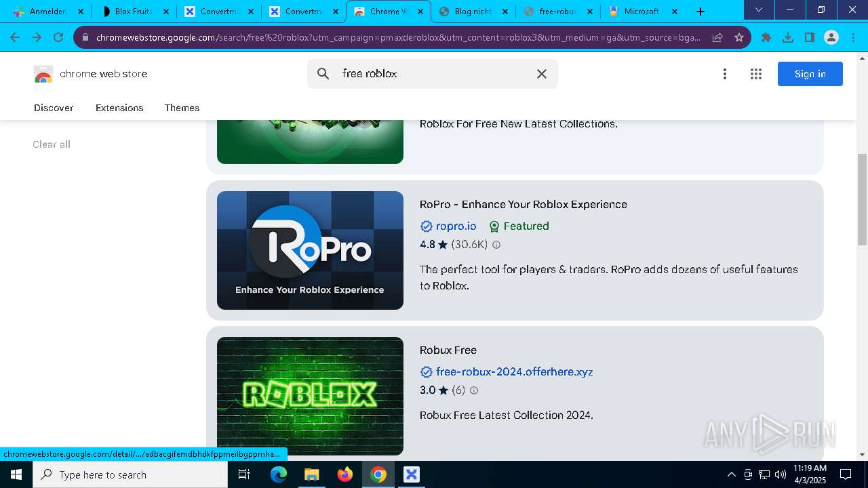Launch Microsoft Edge from the taskbar

[x=279, y=474]
